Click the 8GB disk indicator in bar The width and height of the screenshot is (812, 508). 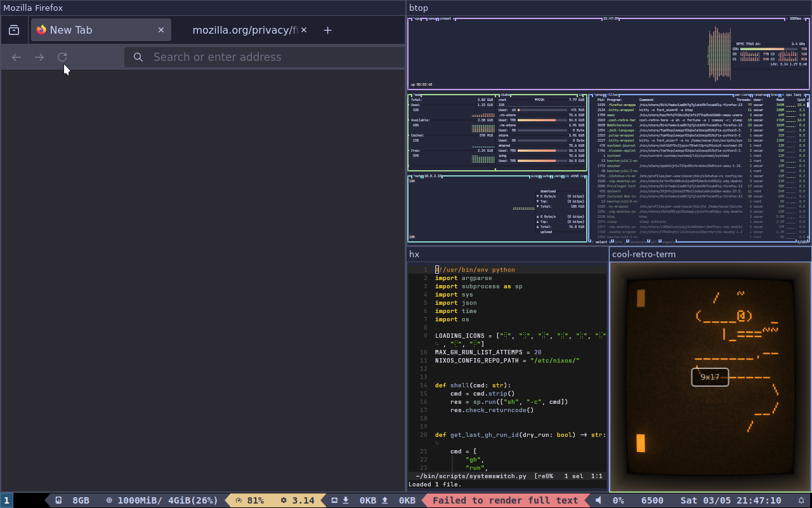tap(72, 500)
